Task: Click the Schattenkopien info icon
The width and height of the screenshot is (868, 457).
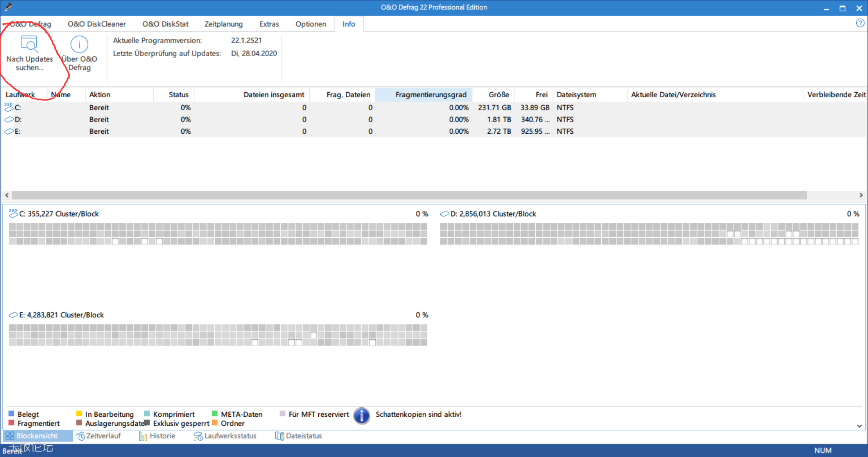Action: (x=362, y=416)
